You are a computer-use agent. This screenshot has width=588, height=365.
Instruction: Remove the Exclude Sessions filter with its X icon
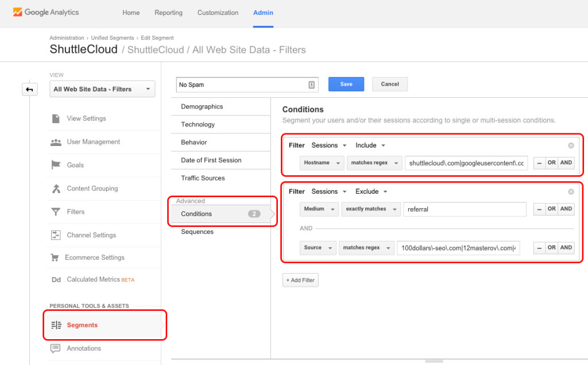tap(571, 191)
